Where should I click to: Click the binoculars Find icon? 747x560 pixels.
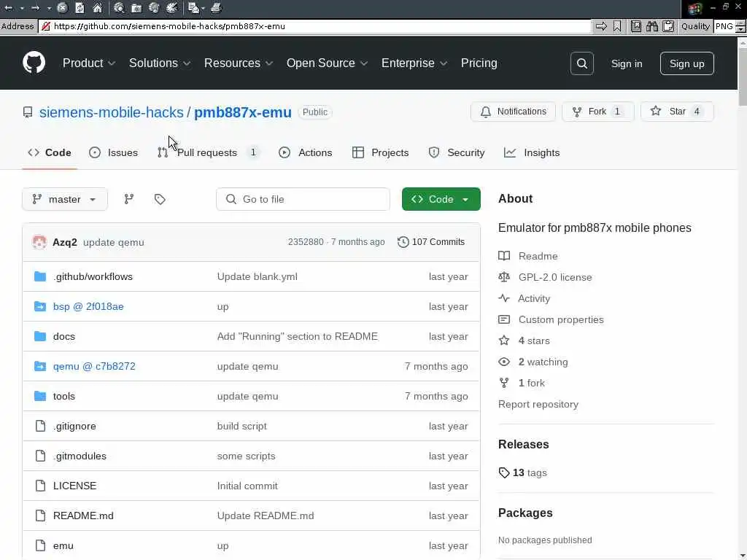[651, 26]
